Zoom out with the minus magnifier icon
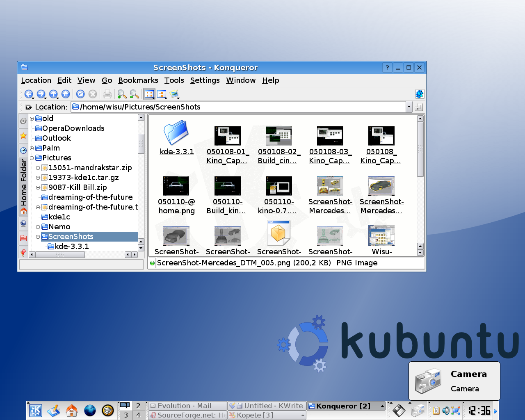525x420 pixels. (x=134, y=94)
